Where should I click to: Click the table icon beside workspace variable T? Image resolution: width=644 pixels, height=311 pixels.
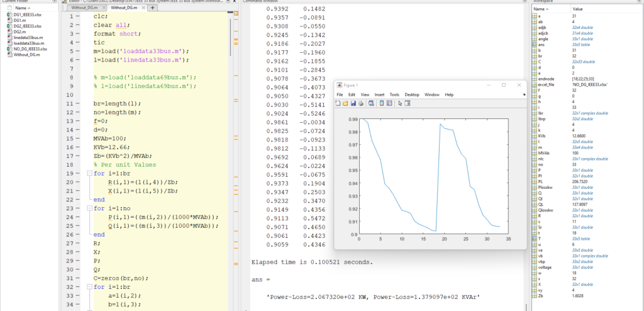pyautogui.click(x=535, y=238)
